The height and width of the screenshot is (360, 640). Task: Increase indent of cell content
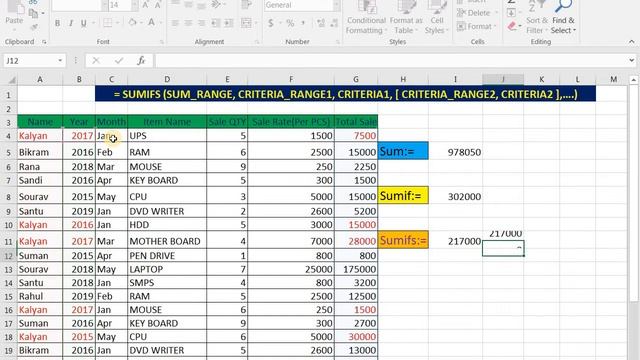tap(229, 23)
